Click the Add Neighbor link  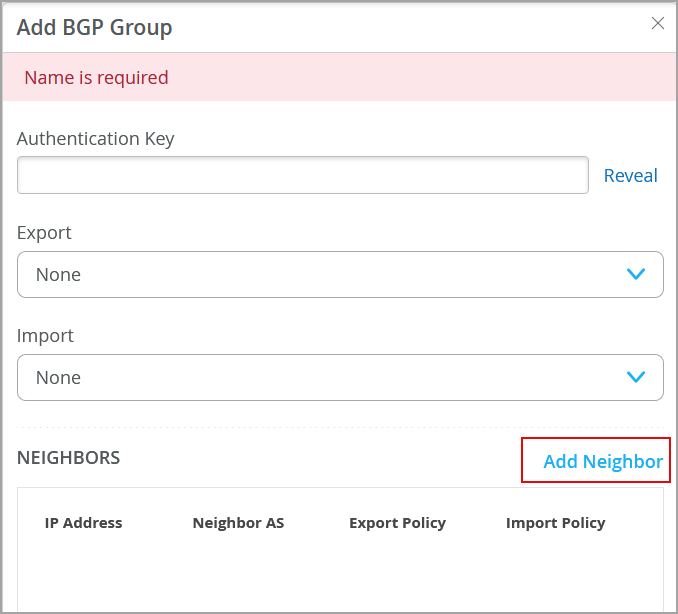[x=602, y=461]
